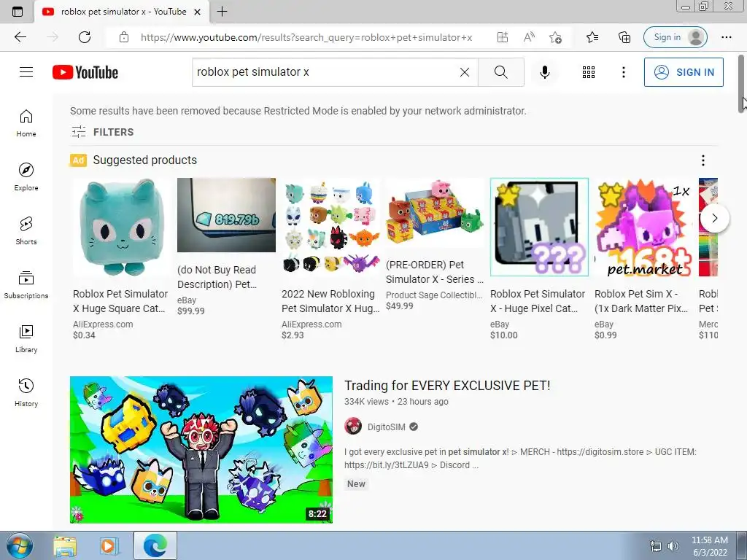
Task: Open Collections icon in Edge toolbar
Action: click(x=624, y=37)
